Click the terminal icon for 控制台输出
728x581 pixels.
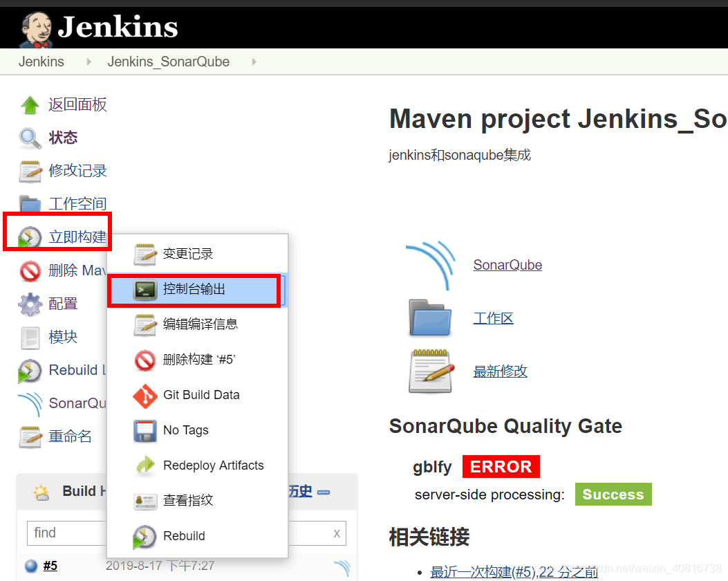tap(145, 290)
